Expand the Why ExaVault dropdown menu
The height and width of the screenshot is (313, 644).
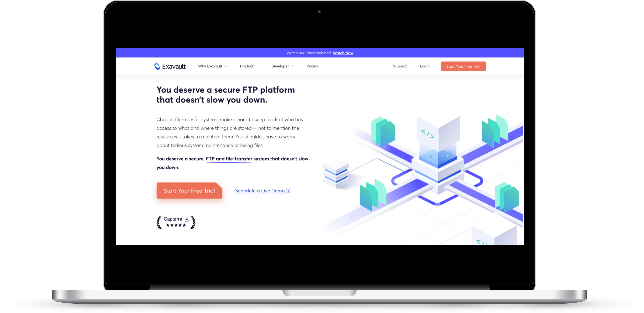click(212, 66)
